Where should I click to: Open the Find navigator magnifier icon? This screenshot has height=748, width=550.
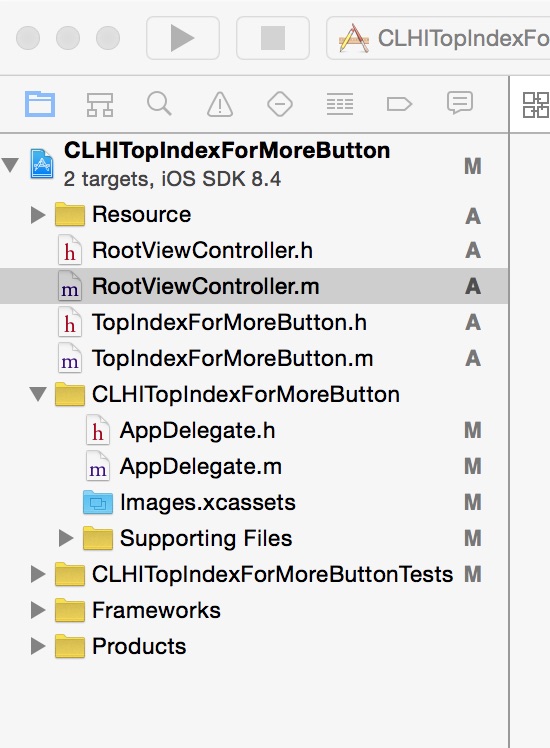tap(159, 104)
